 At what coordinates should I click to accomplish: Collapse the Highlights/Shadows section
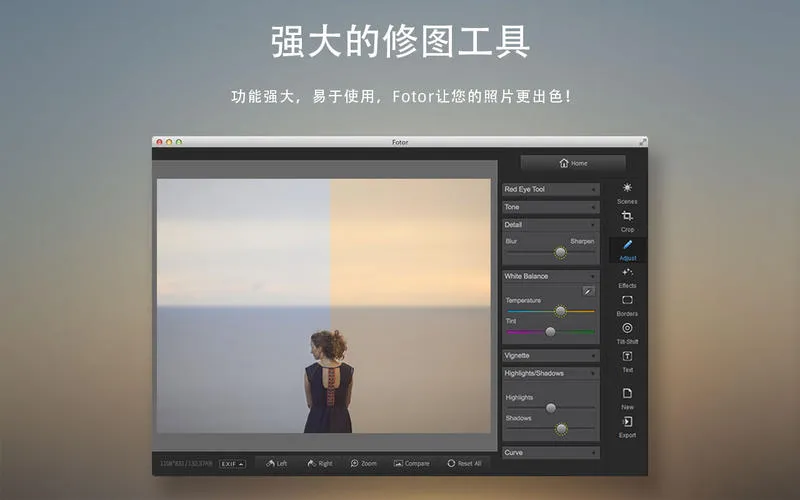pos(551,373)
